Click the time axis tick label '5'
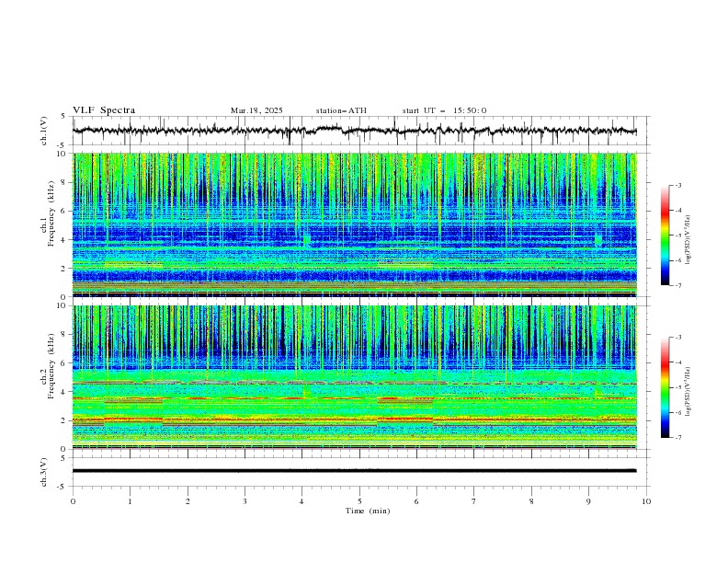Viewport: 728px width, 563px height. (x=359, y=501)
